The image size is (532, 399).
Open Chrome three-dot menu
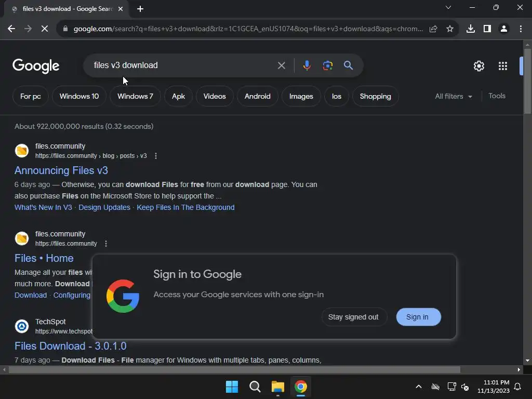[x=521, y=29]
